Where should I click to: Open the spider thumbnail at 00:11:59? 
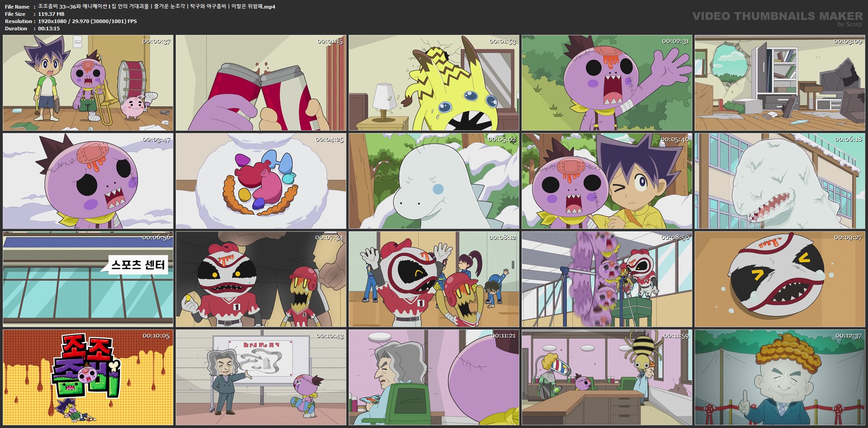pos(607,377)
